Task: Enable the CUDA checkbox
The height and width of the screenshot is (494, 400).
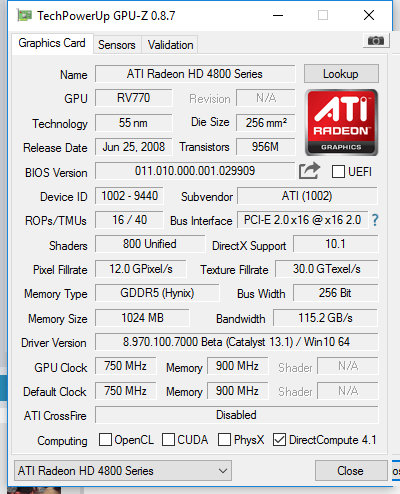Action: tap(168, 439)
